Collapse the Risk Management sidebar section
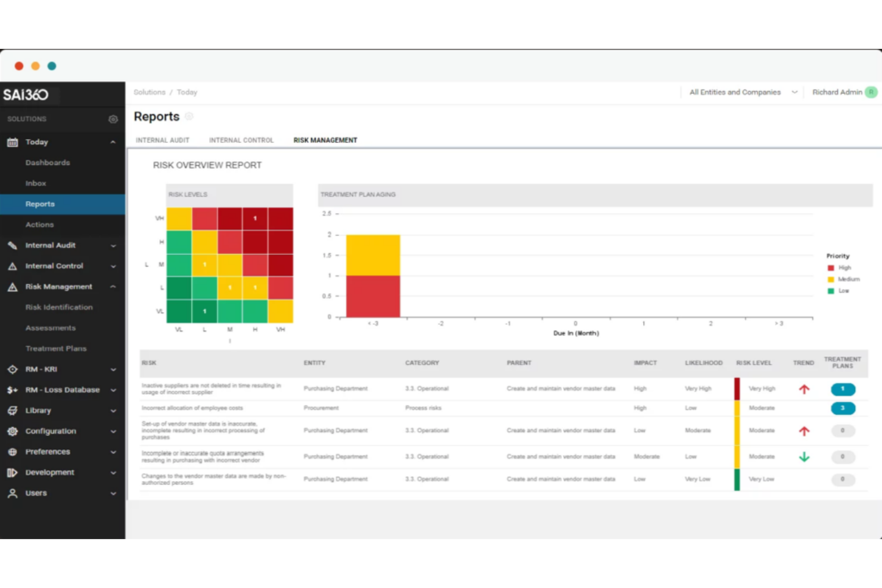 [x=113, y=287]
